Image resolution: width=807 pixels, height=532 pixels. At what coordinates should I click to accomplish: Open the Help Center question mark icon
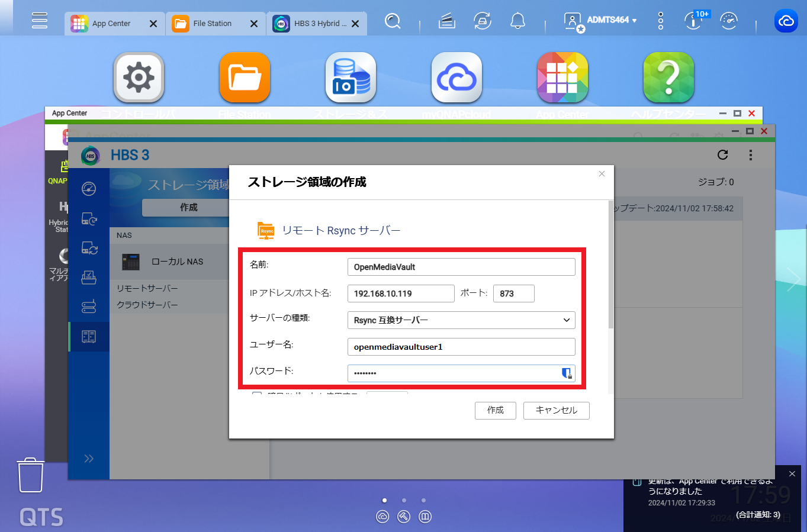(668, 78)
